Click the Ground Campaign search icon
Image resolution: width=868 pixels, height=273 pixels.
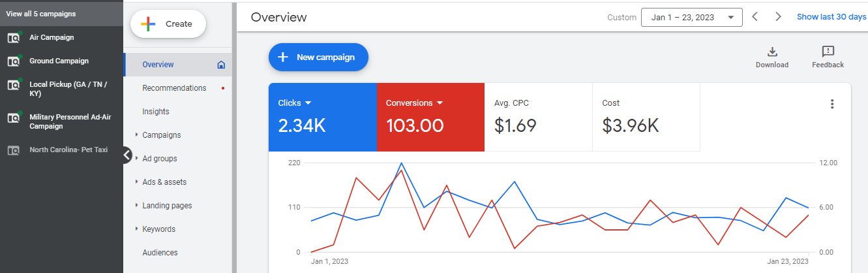point(14,61)
